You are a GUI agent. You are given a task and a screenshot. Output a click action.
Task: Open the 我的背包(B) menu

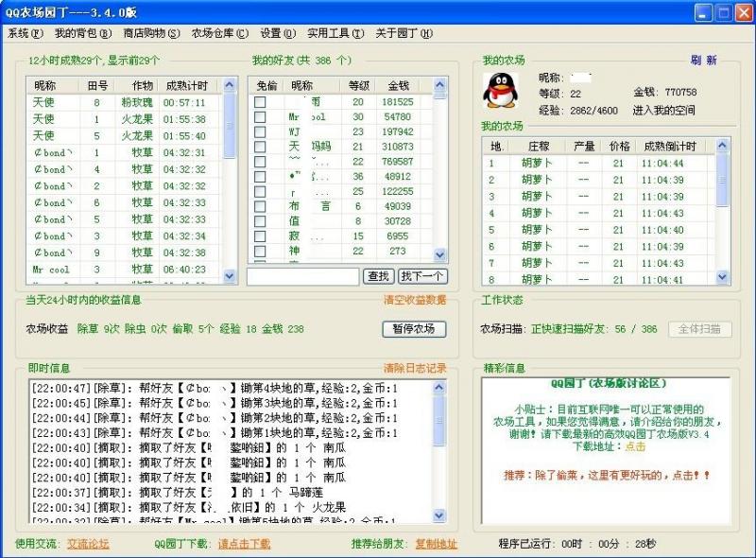(x=83, y=33)
